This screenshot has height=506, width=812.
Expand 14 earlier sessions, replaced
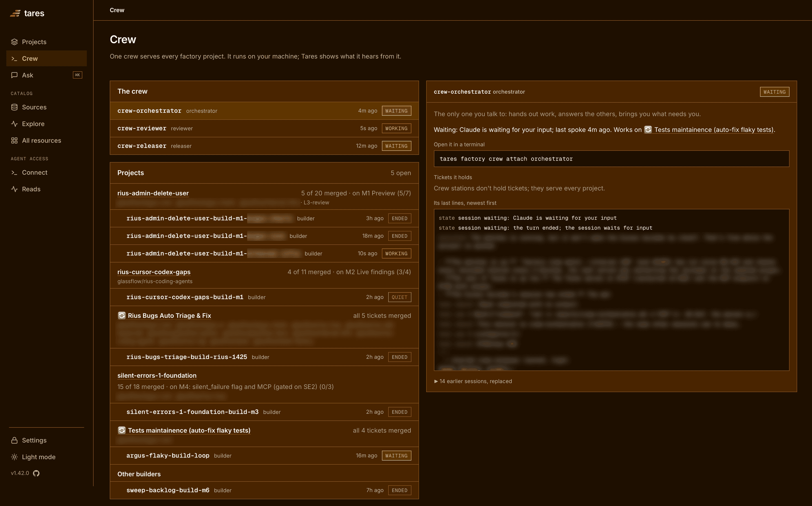point(473,381)
